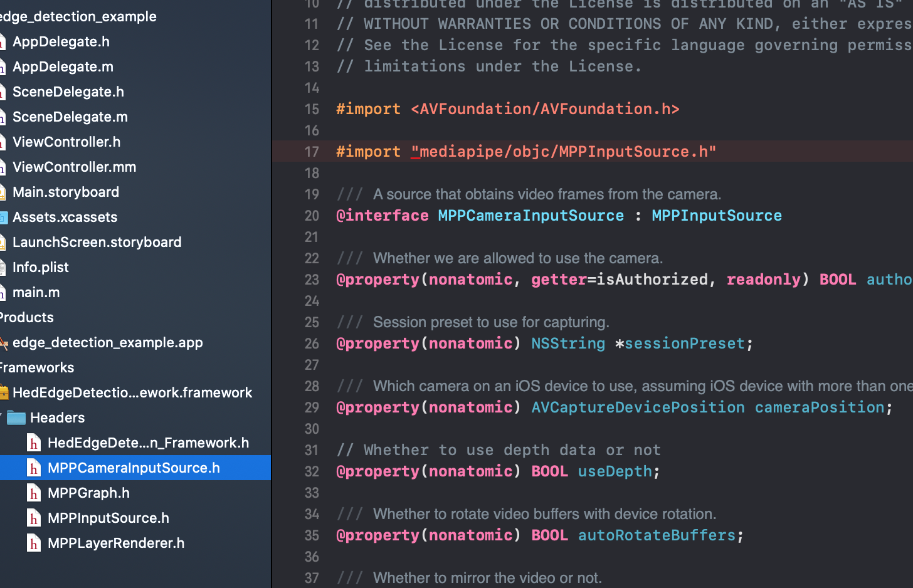This screenshot has height=588, width=913.
Task: Open LaunchScreen.storyboard in the sidebar
Action: tap(97, 242)
